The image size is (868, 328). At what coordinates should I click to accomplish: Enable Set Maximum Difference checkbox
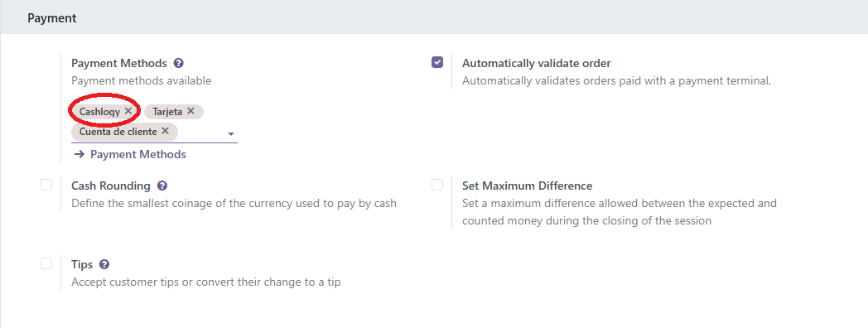pyautogui.click(x=437, y=185)
